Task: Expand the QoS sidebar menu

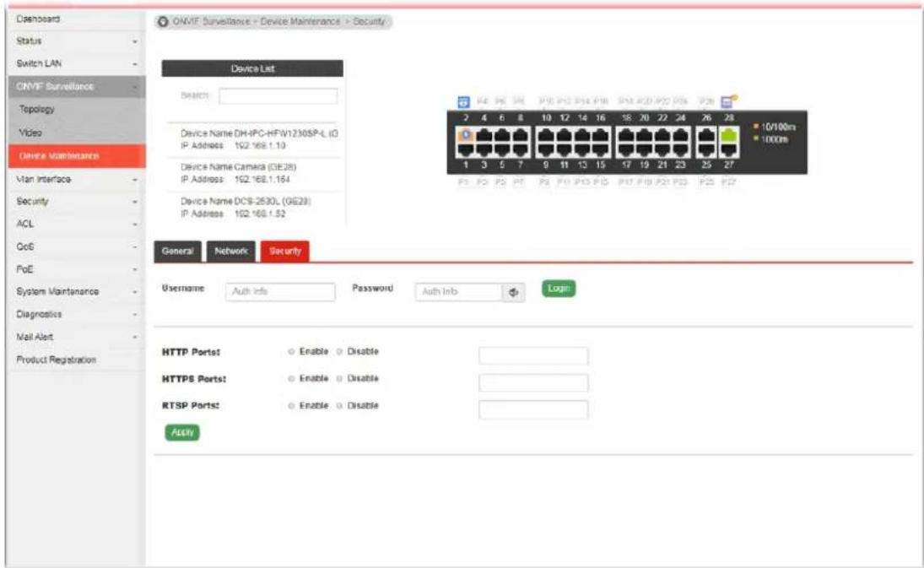Action: point(77,247)
